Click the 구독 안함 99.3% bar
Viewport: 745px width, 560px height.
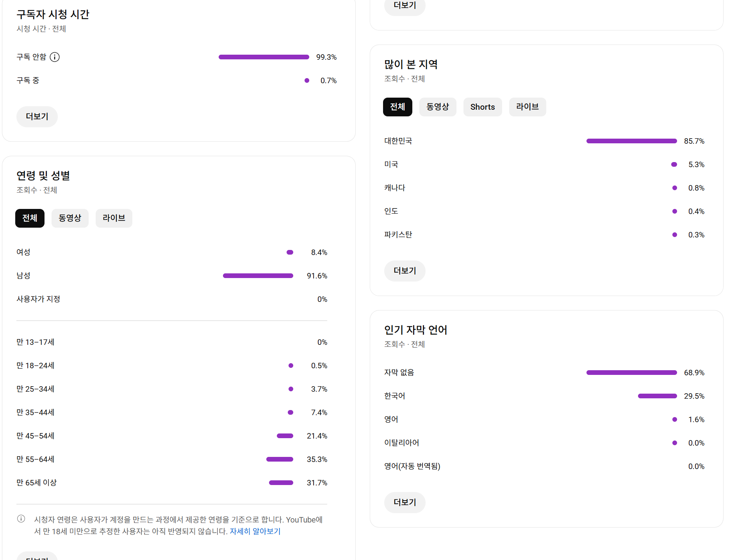pyautogui.click(x=264, y=57)
